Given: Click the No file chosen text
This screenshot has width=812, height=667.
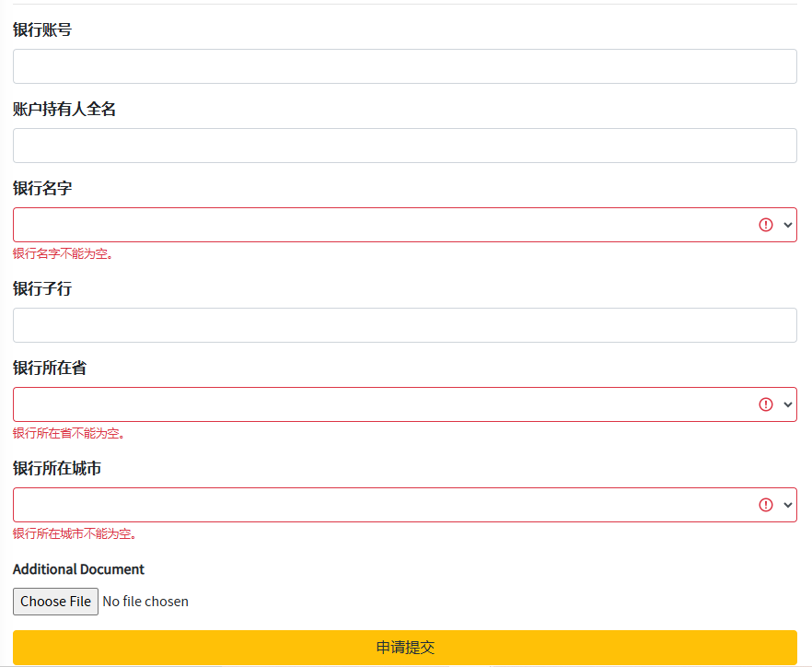Looking at the screenshot, I should (x=145, y=602).
